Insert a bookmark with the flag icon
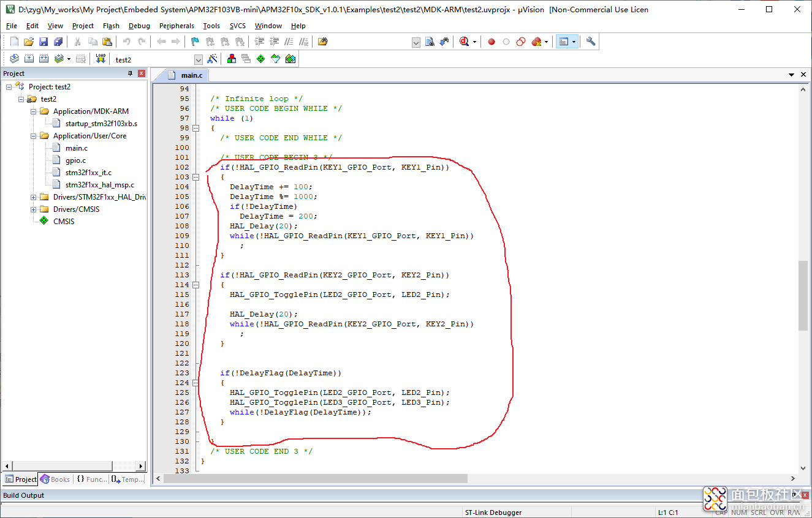The height and width of the screenshot is (518, 812). (x=195, y=42)
